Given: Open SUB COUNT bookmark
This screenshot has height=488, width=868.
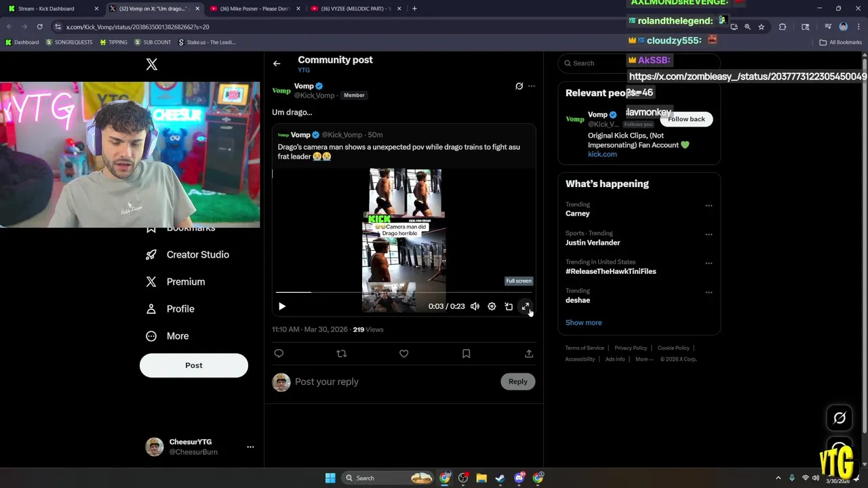Looking at the screenshot, I should click(x=153, y=42).
